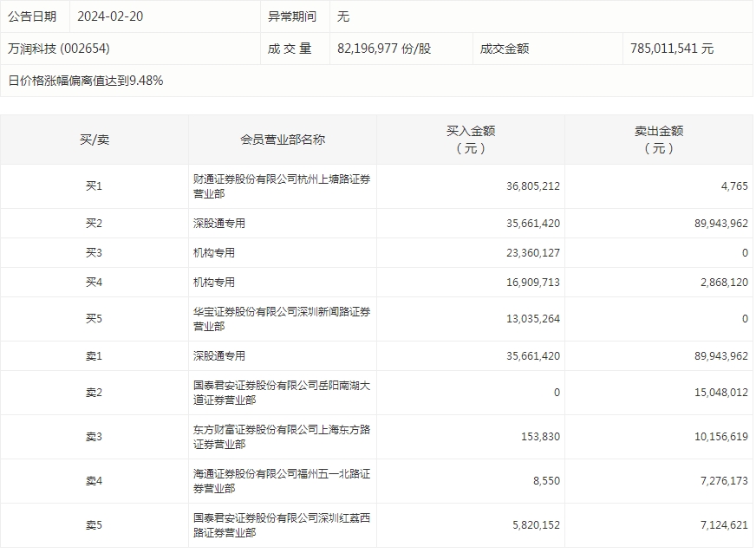
Task: Select the 公告日期 label
Action: pos(32,16)
